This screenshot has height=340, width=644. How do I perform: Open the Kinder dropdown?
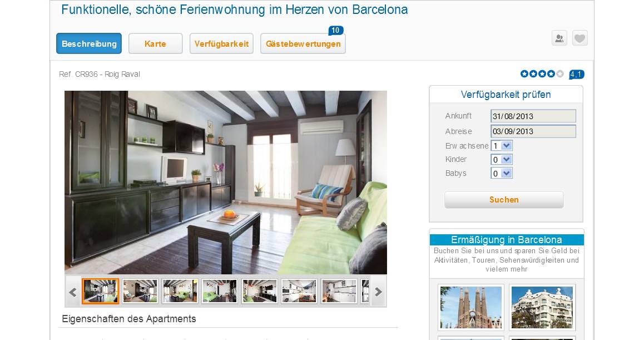point(502,160)
